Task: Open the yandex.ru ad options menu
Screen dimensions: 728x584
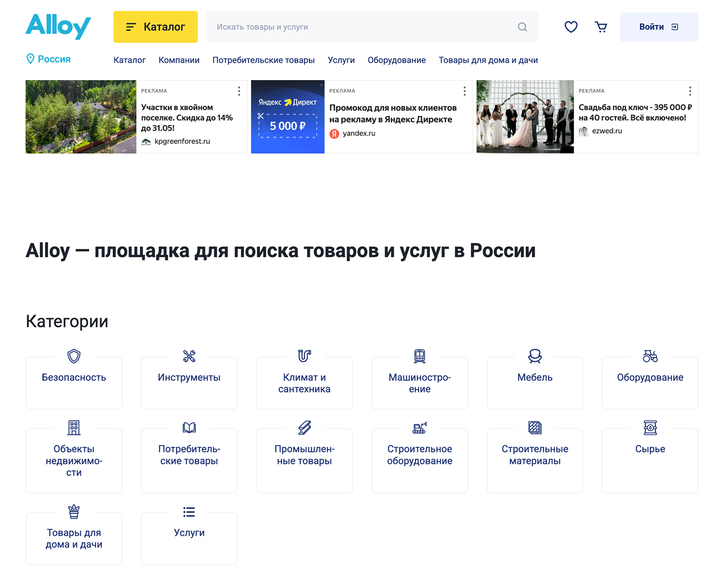Action: click(464, 91)
